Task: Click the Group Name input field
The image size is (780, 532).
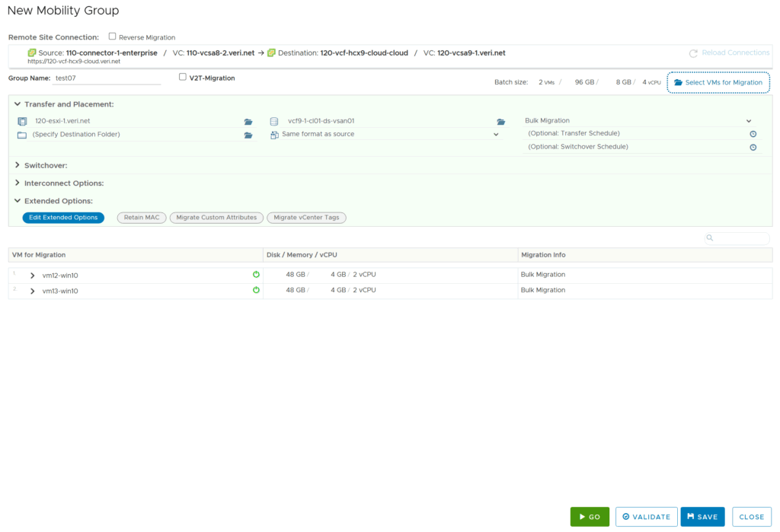Action: point(107,78)
